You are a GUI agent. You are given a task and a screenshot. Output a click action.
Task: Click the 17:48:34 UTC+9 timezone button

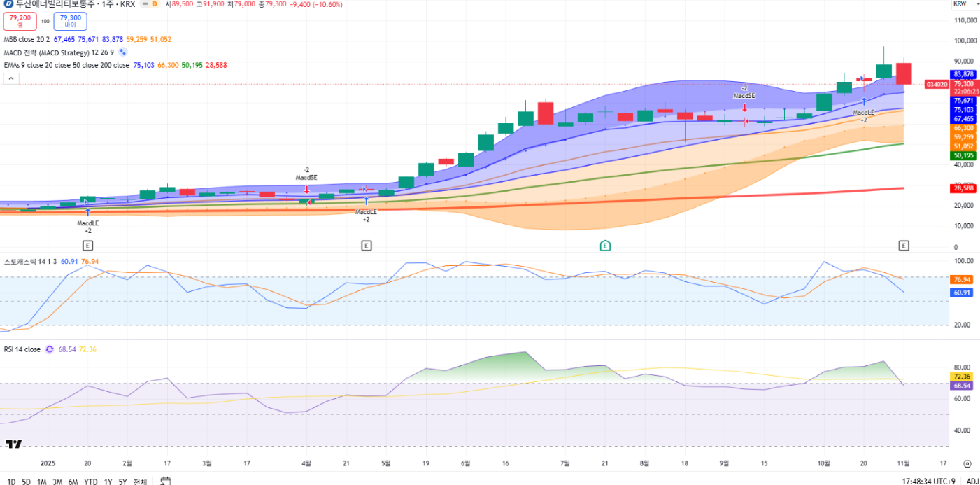click(929, 482)
